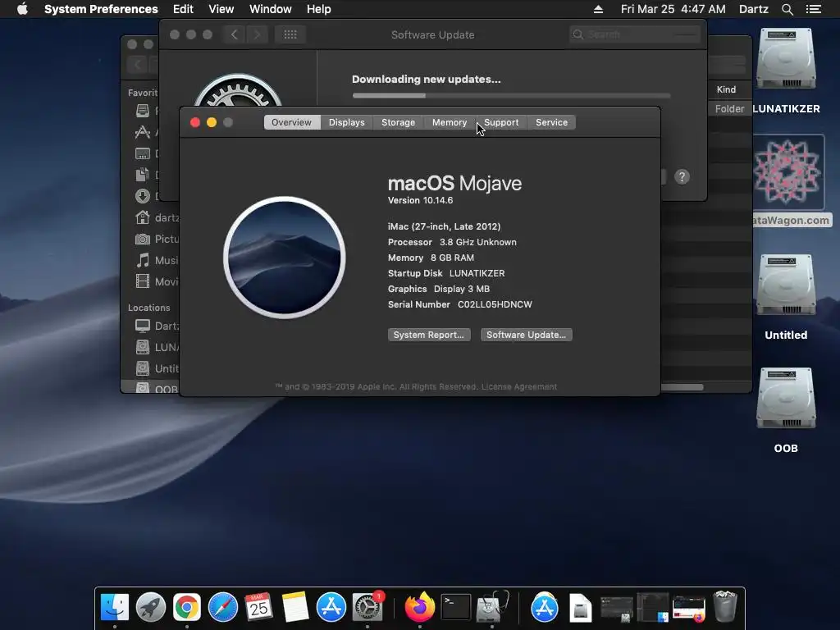Switch to Memory tab
The height and width of the screenshot is (630, 840).
[450, 122]
